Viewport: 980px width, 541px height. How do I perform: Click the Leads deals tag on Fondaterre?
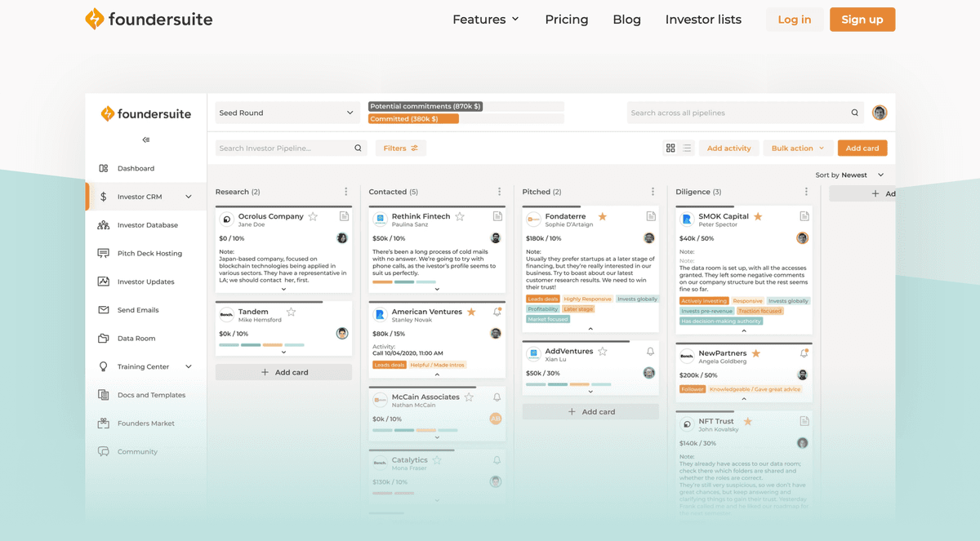coord(543,299)
